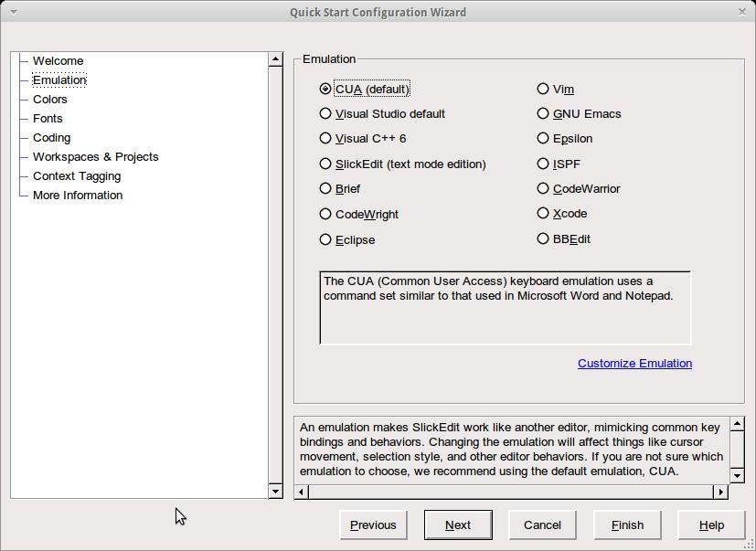Screen dimensions: 756x551
Task: Choose Visual Studio default emulation
Action: (325, 113)
